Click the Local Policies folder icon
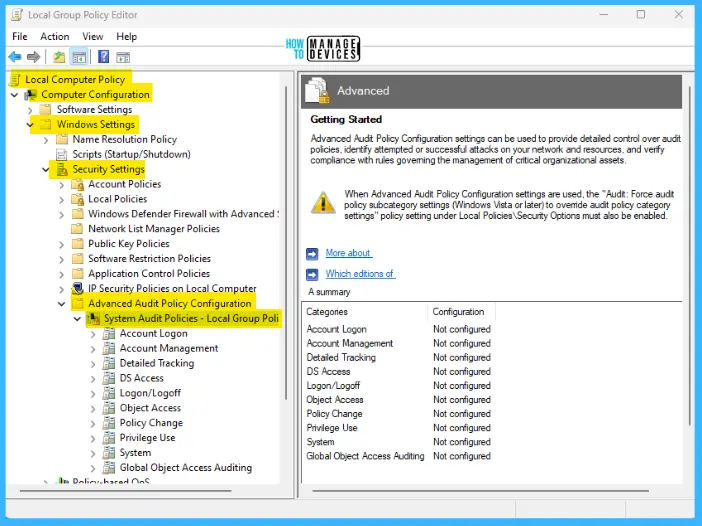Viewport: 702px width, 526px height. [x=78, y=199]
